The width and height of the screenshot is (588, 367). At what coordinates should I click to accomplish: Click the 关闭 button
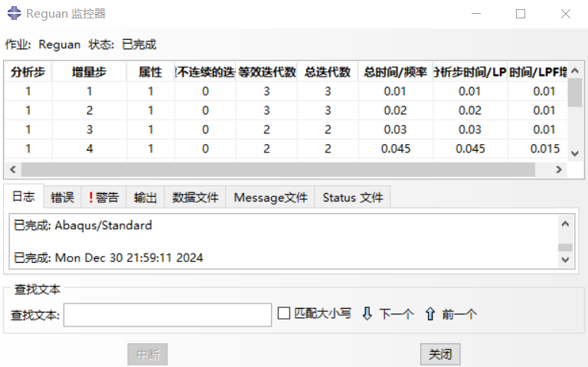[440, 354]
